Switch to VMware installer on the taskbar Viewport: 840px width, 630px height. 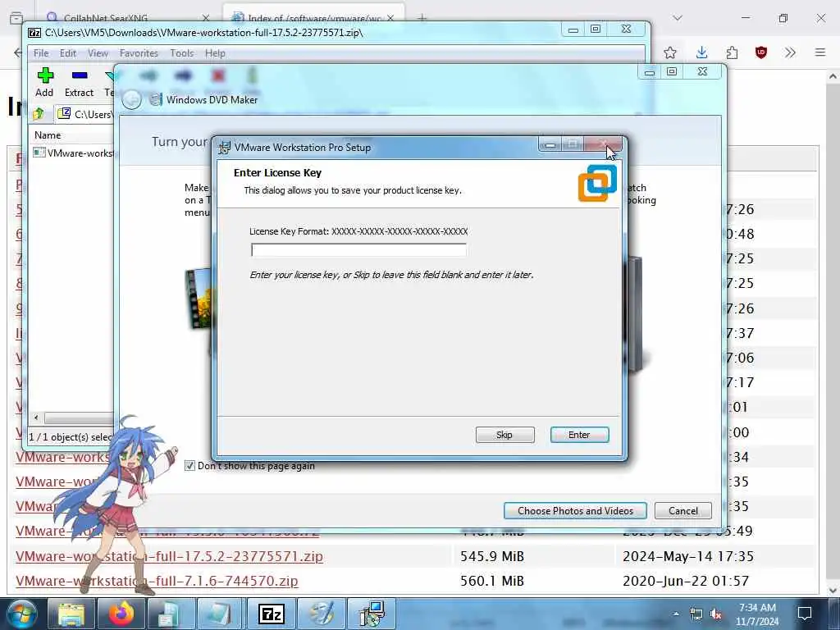(372, 614)
